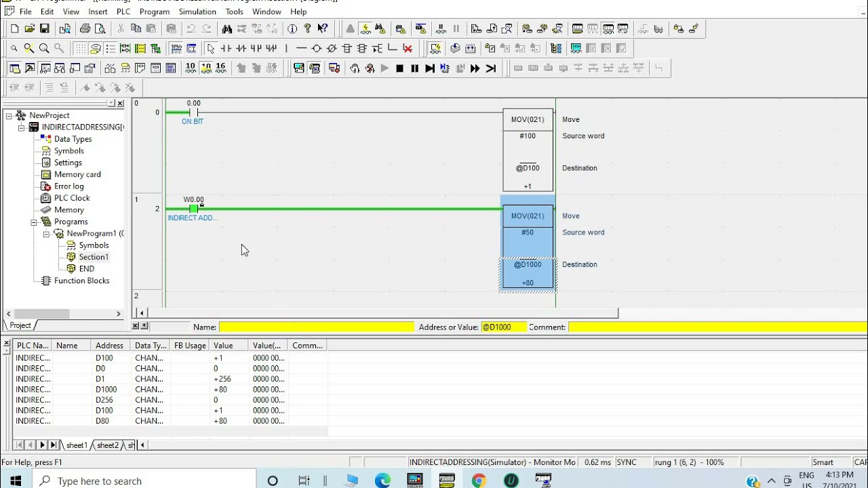Image resolution: width=868 pixels, height=488 pixels.
Task: Select the New Contact tool
Action: (226, 48)
